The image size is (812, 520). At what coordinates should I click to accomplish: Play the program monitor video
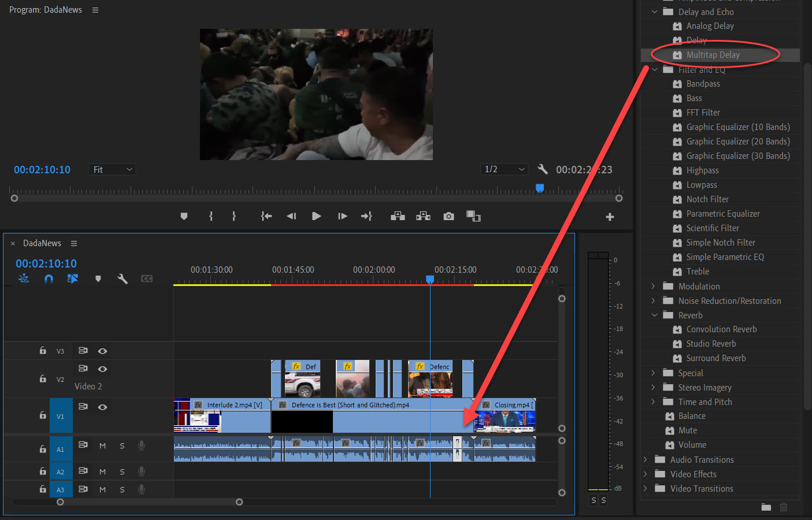click(x=316, y=216)
